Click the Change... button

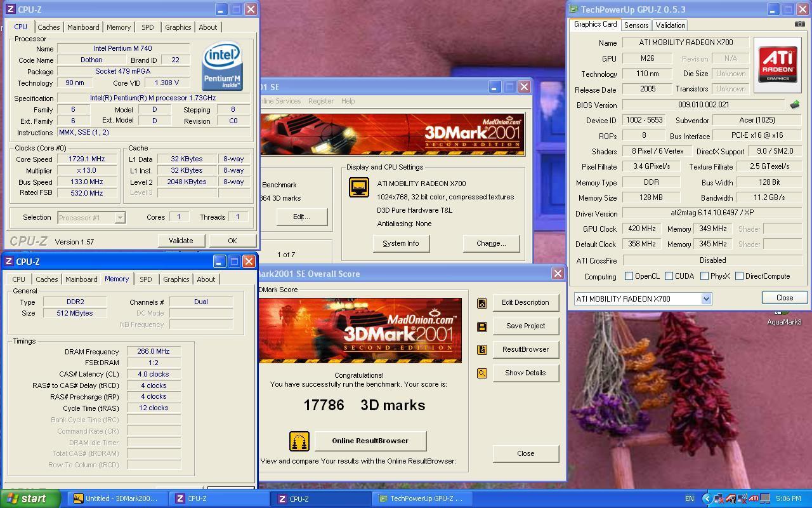coord(491,243)
